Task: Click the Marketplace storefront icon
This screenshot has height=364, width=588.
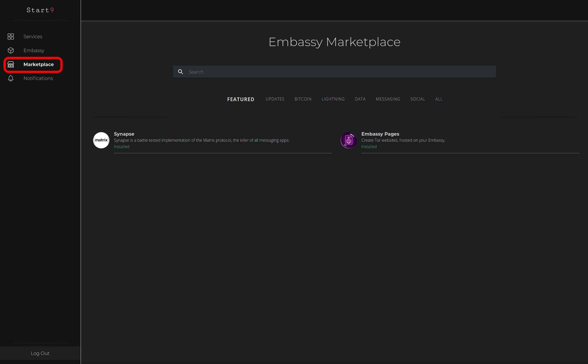Action: (11, 64)
